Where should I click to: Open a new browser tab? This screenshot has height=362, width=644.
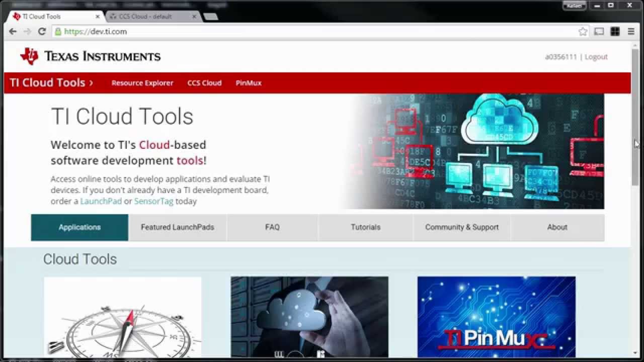click(x=211, y=17)
